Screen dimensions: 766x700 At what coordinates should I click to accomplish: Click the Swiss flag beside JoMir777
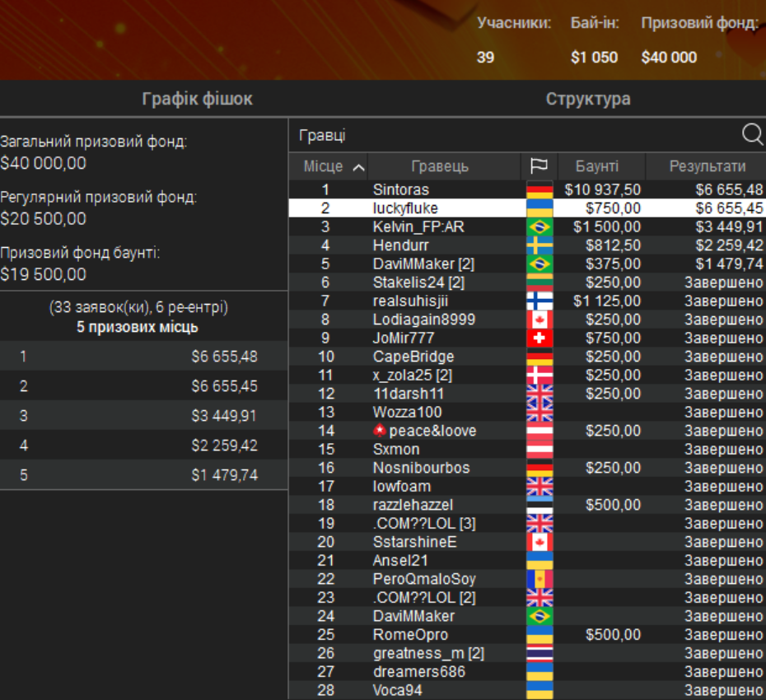[539, 338]
